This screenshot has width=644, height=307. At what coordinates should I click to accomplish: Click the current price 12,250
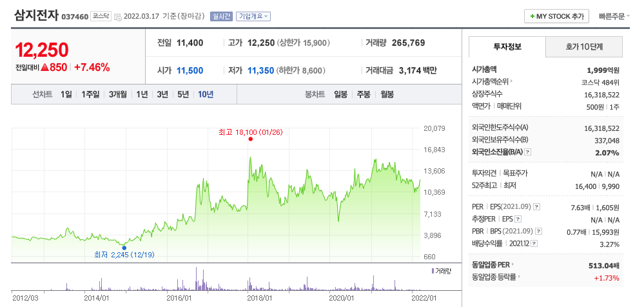[41, 50]
